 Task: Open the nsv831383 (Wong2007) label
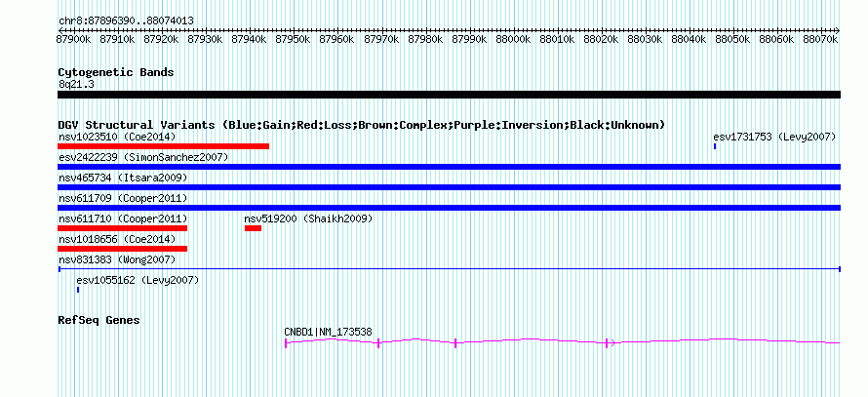coord(117,259)
